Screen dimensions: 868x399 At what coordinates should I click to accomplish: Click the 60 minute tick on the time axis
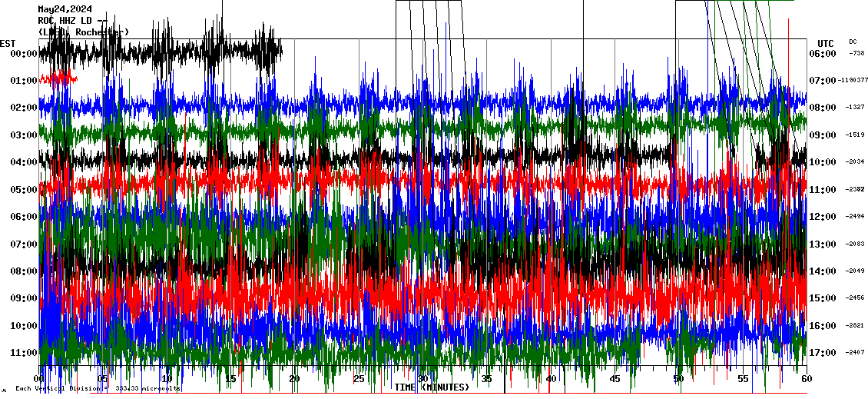coord(807,379)
